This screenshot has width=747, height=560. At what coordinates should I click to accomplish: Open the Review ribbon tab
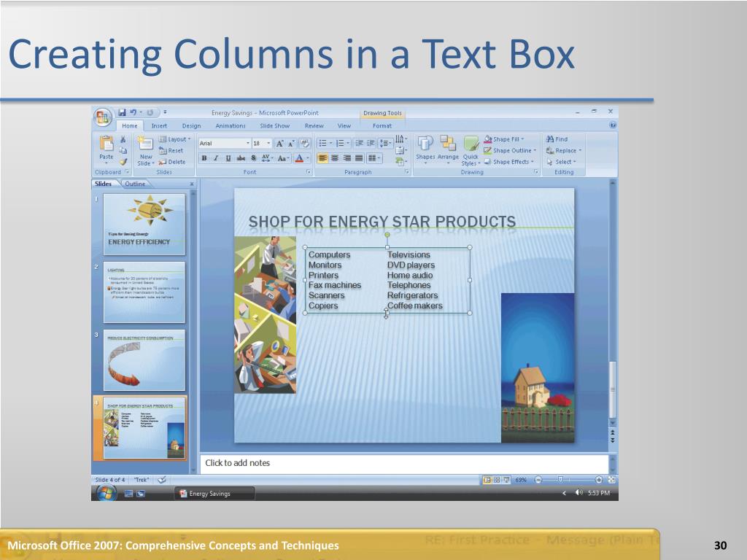pos(314,125)
